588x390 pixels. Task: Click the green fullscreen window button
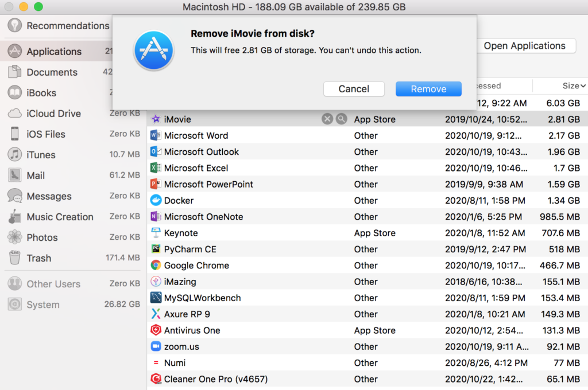pos(38,7)
